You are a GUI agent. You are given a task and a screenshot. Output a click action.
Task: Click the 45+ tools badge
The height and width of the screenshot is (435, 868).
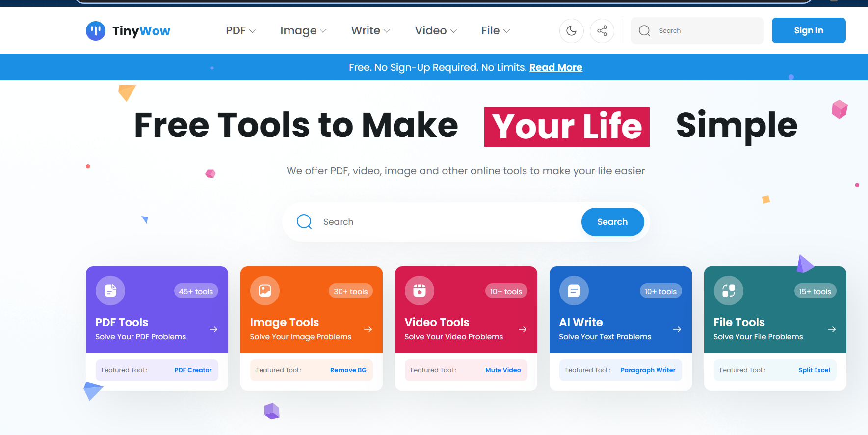(196, 291)
